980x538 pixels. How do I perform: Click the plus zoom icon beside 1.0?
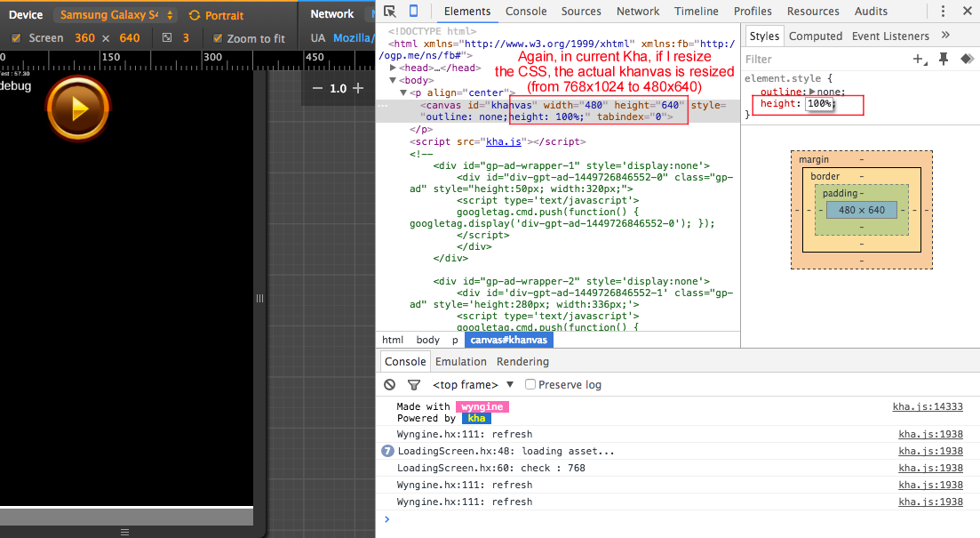coord(358,88)
